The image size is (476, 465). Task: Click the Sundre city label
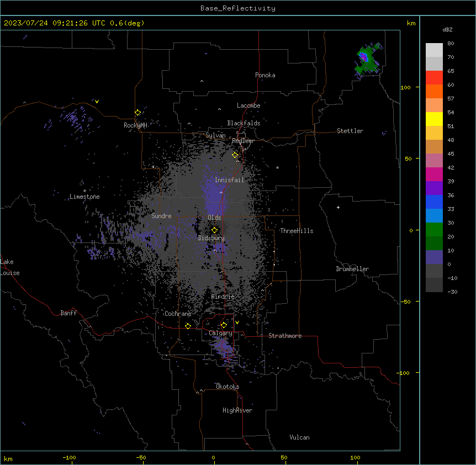pyautogui.click(x=161, y=216)
